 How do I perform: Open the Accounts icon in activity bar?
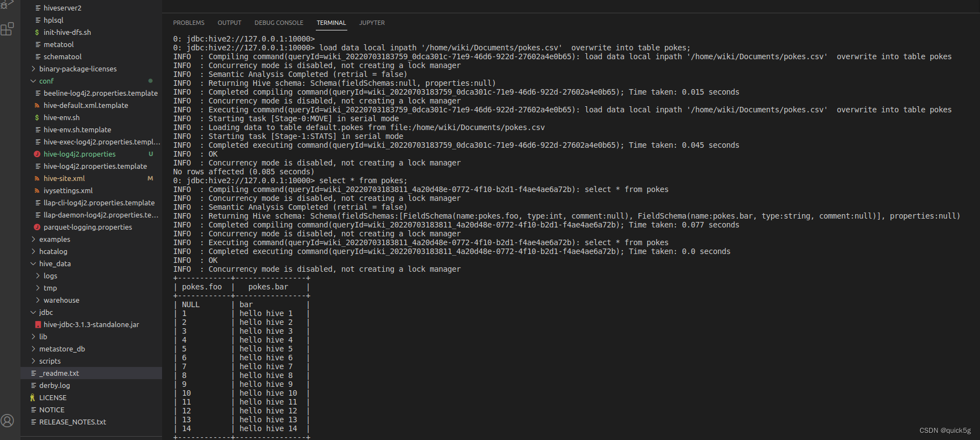tap(7, 421)
